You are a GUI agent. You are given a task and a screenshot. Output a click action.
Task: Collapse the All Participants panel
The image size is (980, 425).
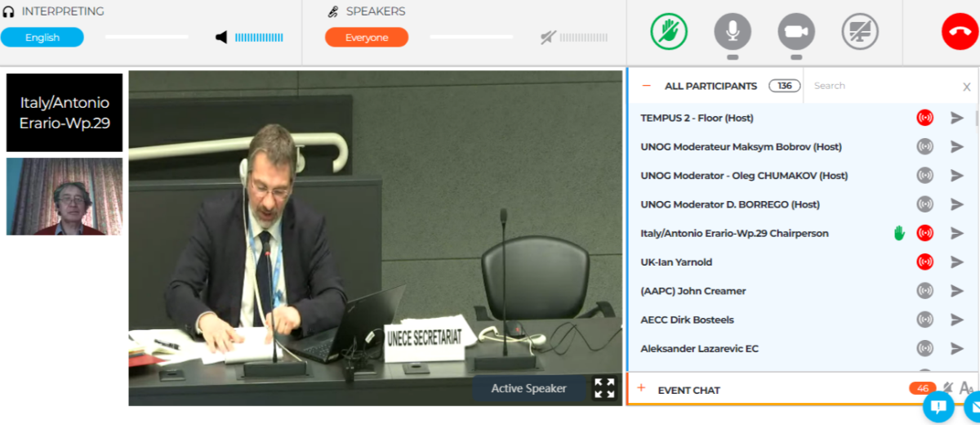coord(647,86)
